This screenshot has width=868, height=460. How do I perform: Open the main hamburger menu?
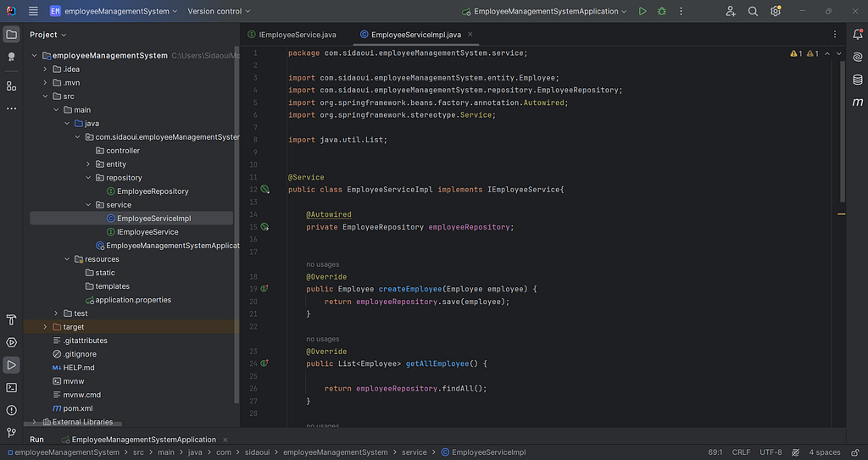(x=33, y=11)
